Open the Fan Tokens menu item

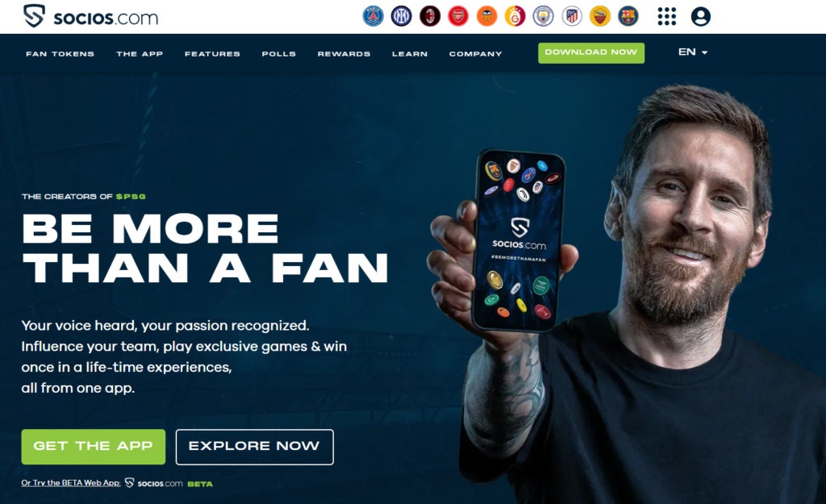60,54
